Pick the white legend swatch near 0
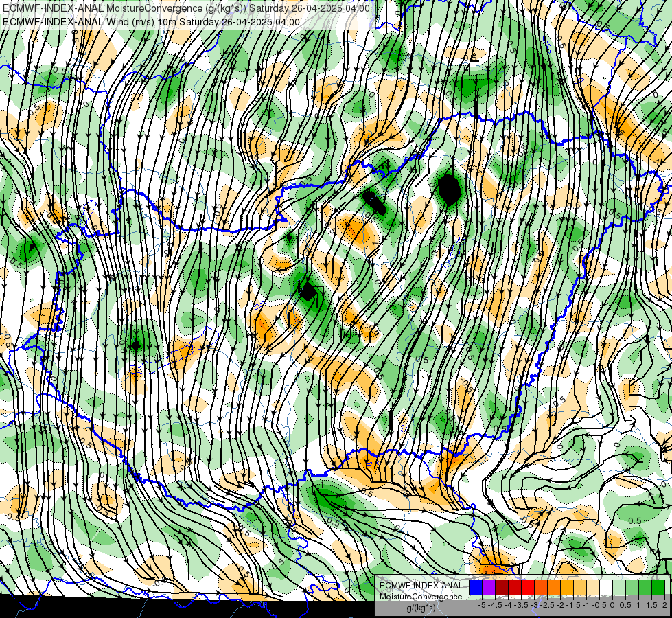Viewport: 672px width, 618px height. (606, 587)
